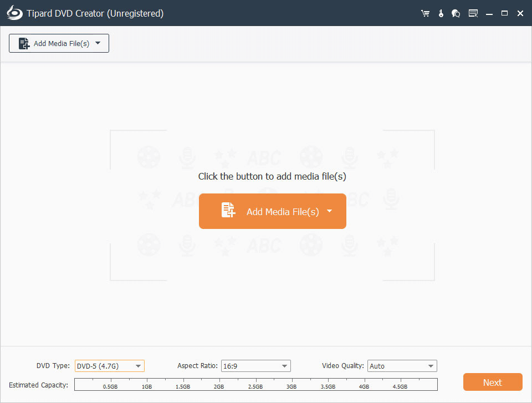This screenshot has width=532, height=403.
Task: Close the Tipard DVD Creator window
Action: 520,13
